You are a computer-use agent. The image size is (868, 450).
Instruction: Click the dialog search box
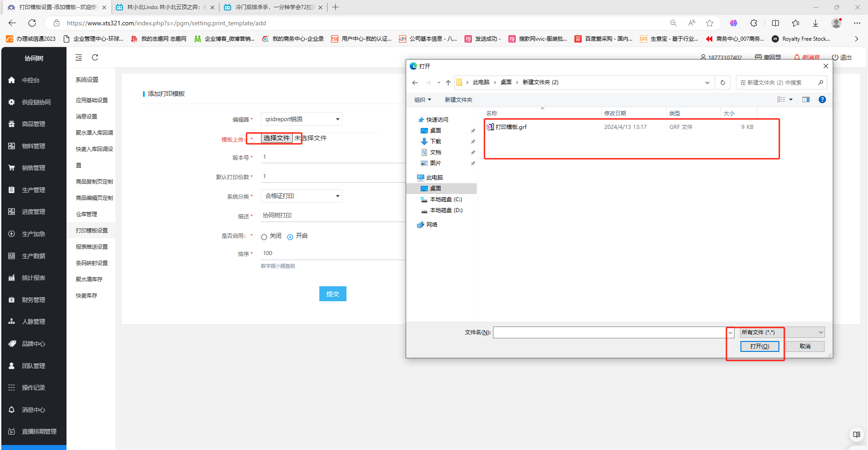(x=781, y=82)
